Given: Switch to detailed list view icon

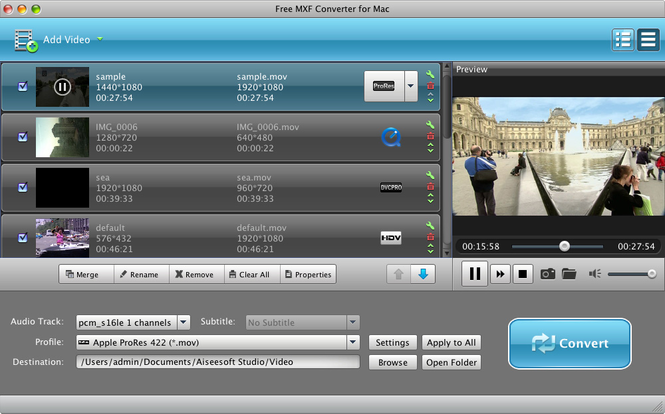Looking at the screenshot, I should (623, 40).
